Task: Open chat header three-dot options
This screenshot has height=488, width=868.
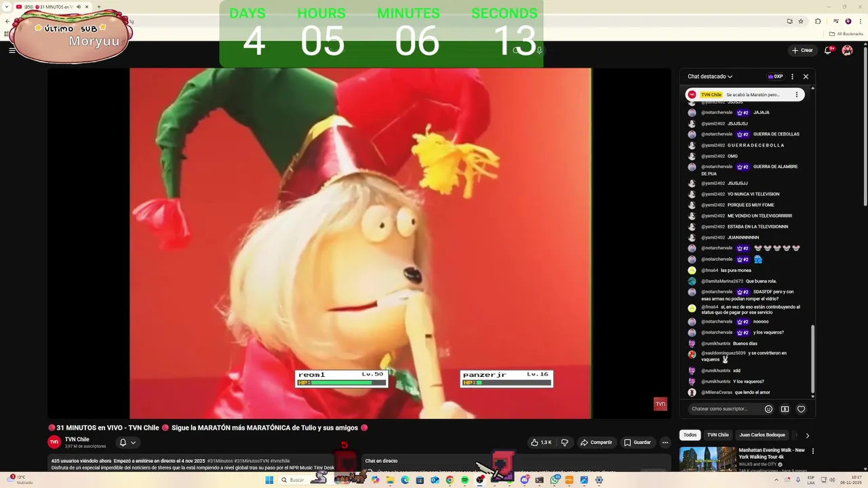Action: (x=792, y=77)
